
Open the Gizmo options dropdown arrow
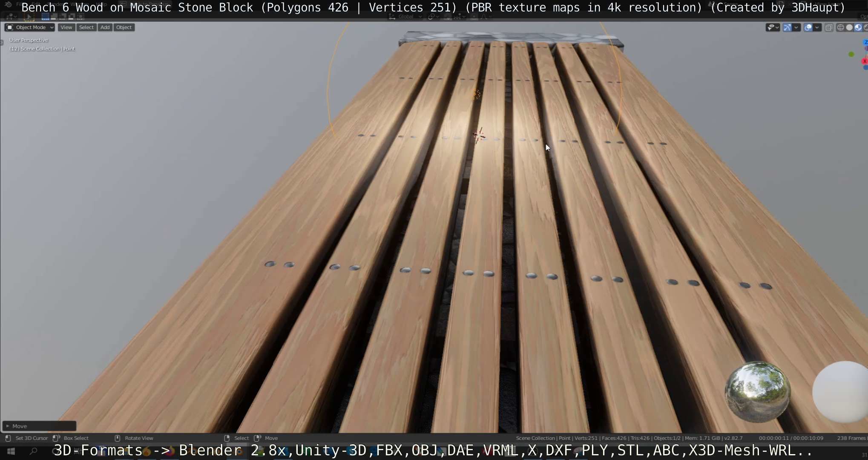tap(796, 28)
